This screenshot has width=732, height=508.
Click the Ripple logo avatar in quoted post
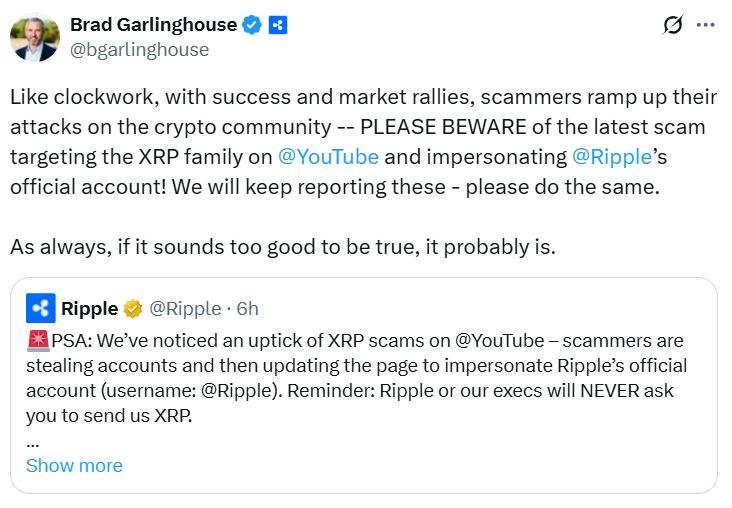pyautogui.click(x=41, y=308)
